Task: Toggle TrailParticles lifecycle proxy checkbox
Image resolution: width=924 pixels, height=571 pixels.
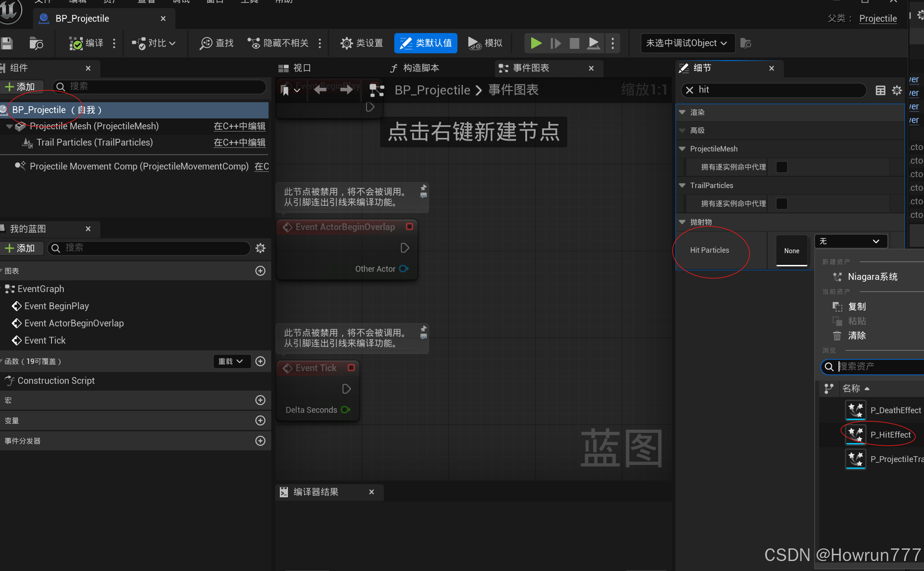Action: (x=782, y=204)
